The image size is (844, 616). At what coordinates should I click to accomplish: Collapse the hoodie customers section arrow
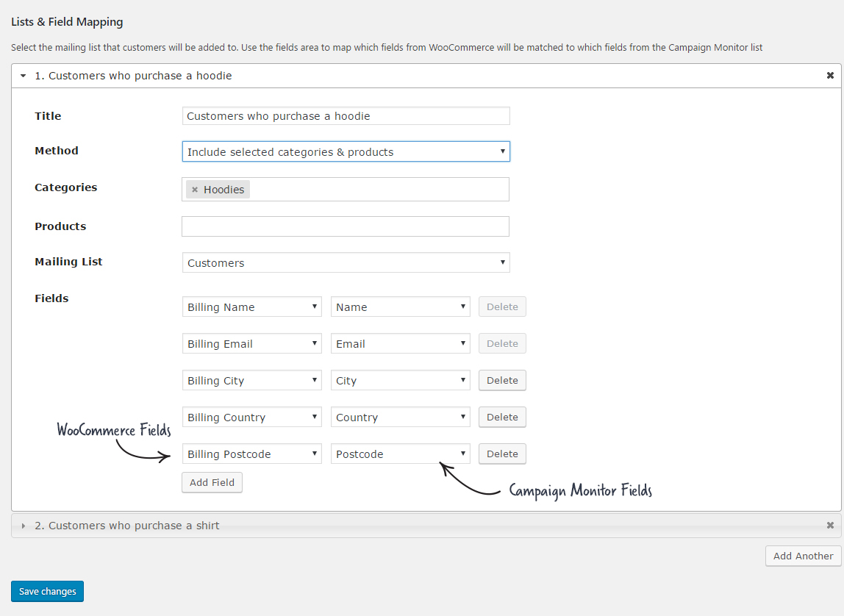coord(23,76)
